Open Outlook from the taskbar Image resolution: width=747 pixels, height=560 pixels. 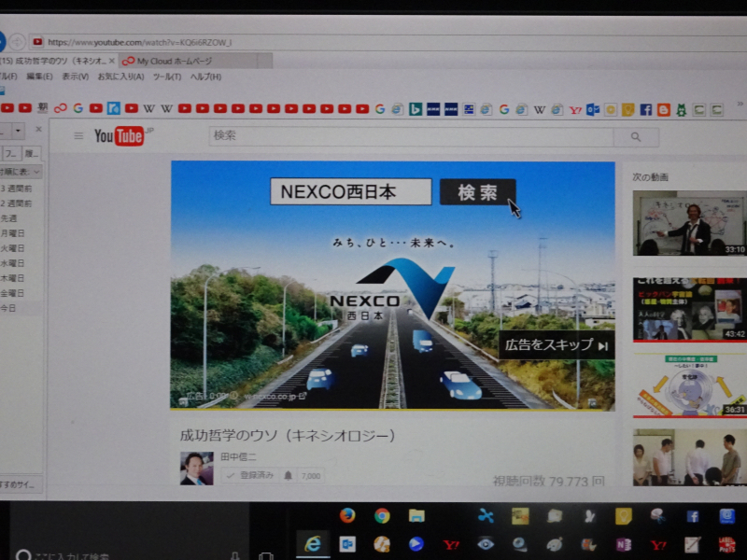(x=347, y=544)
